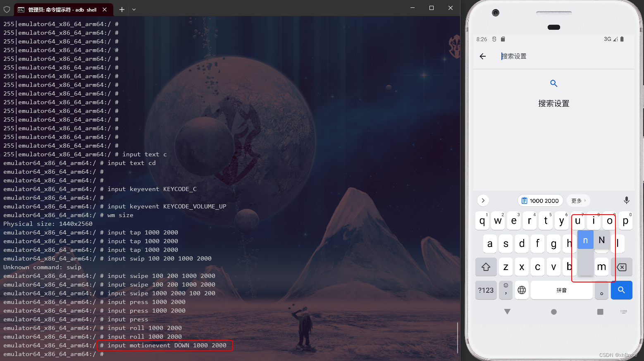This screenshot has height=361, width=644.
Task: Click the shield icon in terminal title bar
Action: [7, 10]
